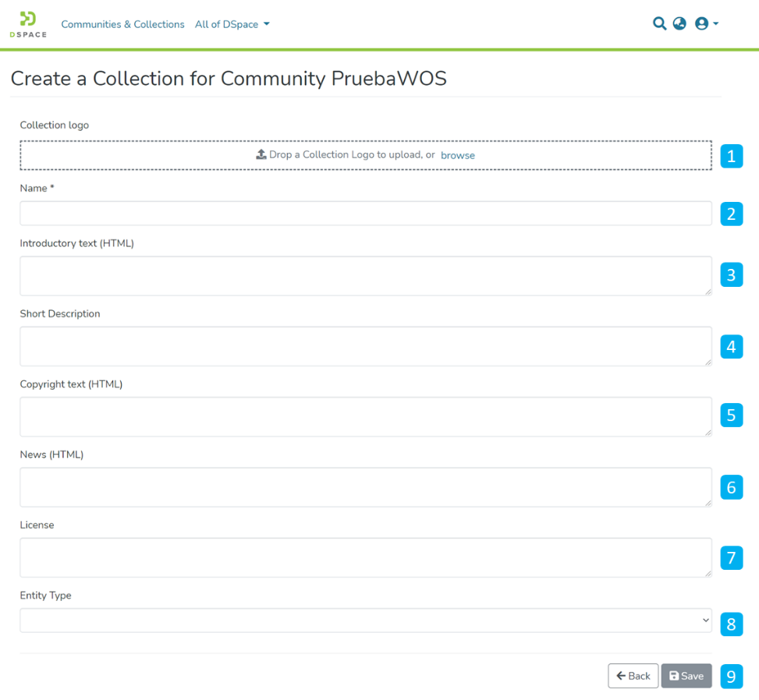This screenshot has width=759, height=700.
Task: Click the upload icon in the logo drop zone
Action: [x=261, y=154]
